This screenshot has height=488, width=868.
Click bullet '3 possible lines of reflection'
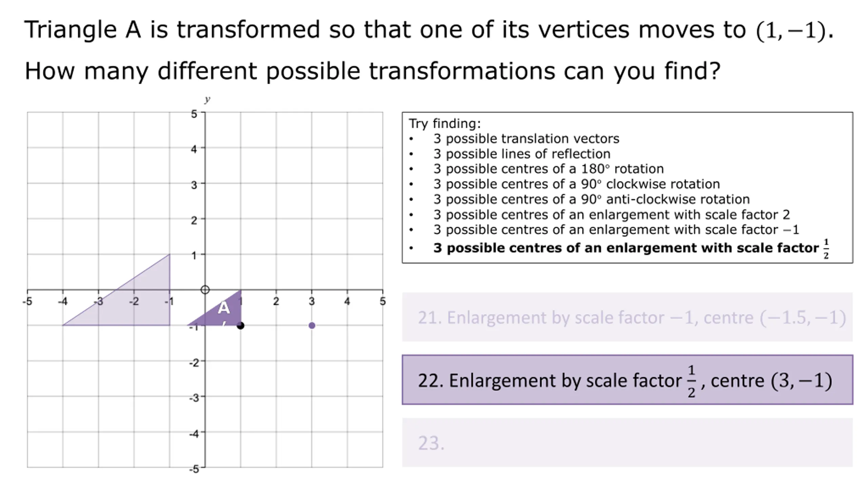tap(522, 154)
